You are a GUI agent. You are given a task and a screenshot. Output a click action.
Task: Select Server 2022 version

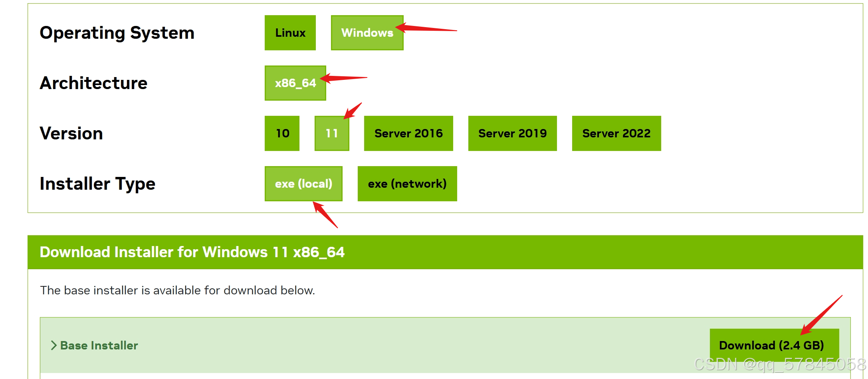coord(616,133)
